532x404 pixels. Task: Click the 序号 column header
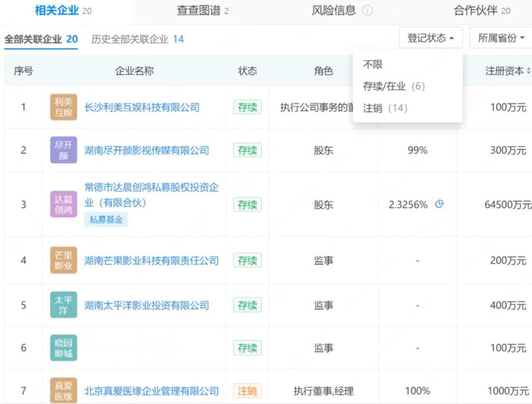tap(24, 71)
